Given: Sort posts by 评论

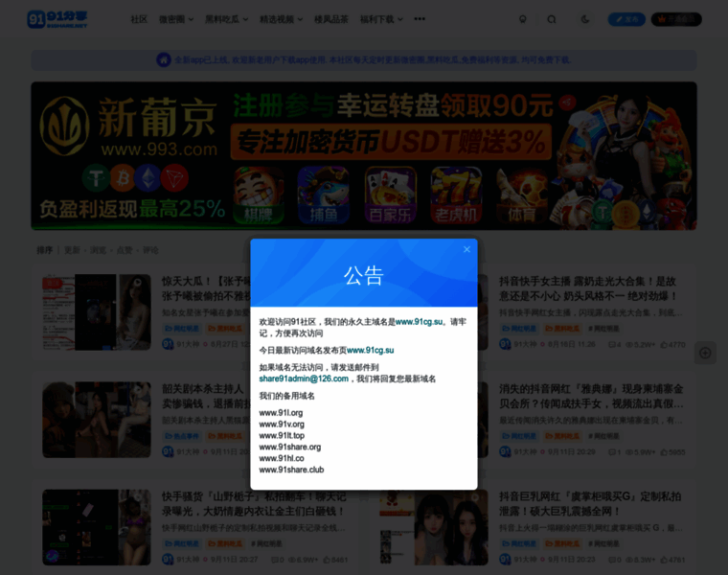Looking at the screenshot, I should (150, 250).
